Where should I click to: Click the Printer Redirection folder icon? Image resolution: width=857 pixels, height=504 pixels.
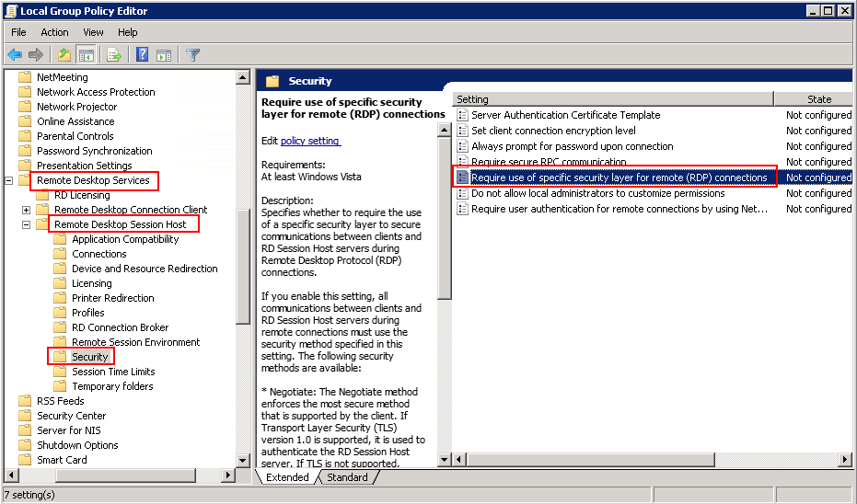[x=60, y=298]
